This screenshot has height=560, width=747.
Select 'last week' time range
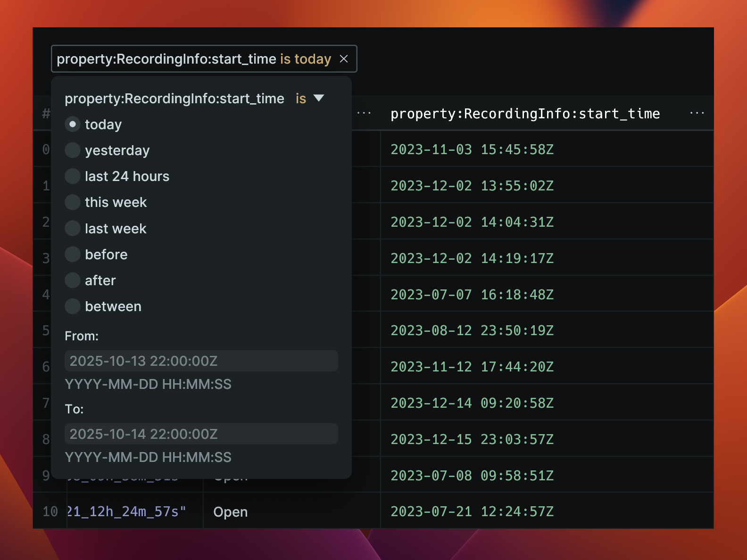pos(73,229)
